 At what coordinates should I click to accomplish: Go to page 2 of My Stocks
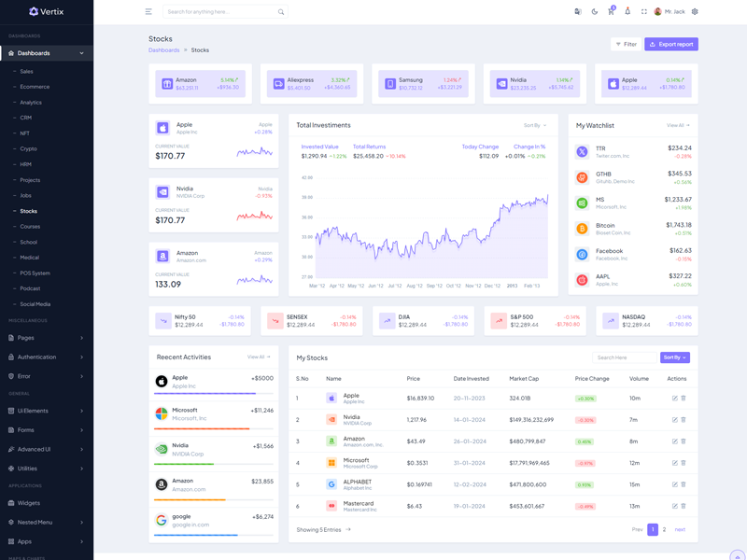pyautogui.click(x=664, y=529)
